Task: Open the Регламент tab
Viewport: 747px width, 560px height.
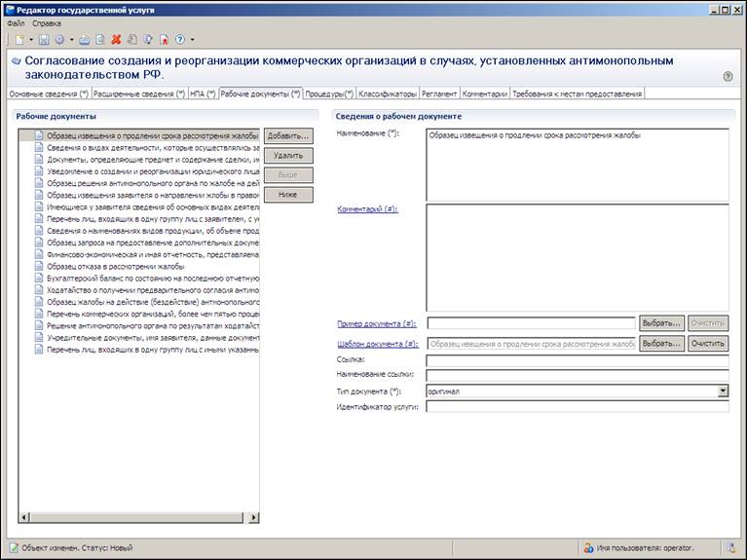Action: coord(439,93)
